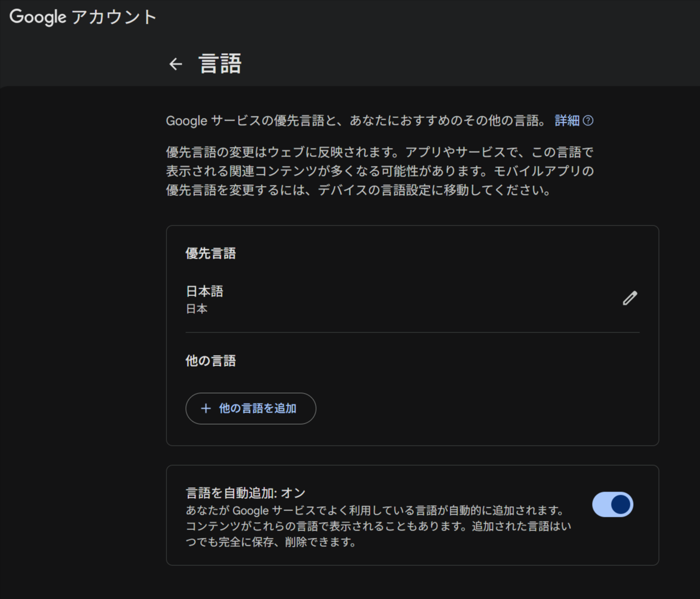
Task: Open the help icon next to 詳細
Action: click(x=588, y=121)
